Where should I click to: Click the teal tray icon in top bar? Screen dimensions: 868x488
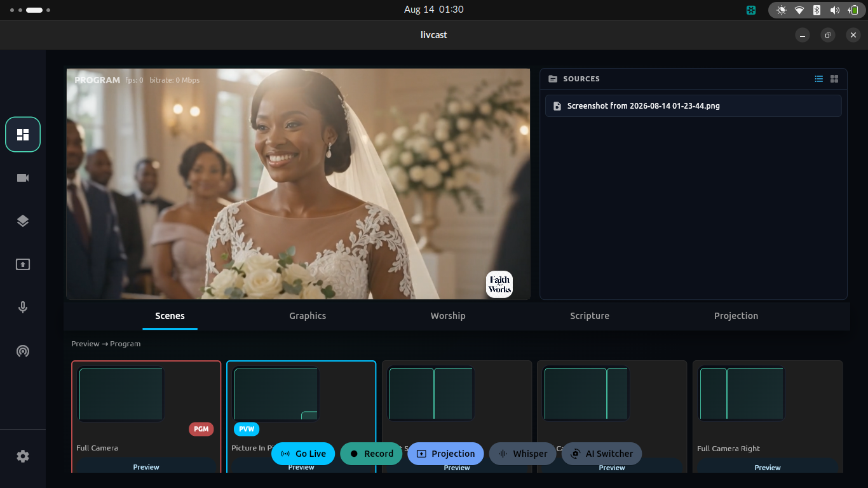[x=751, y=10]
